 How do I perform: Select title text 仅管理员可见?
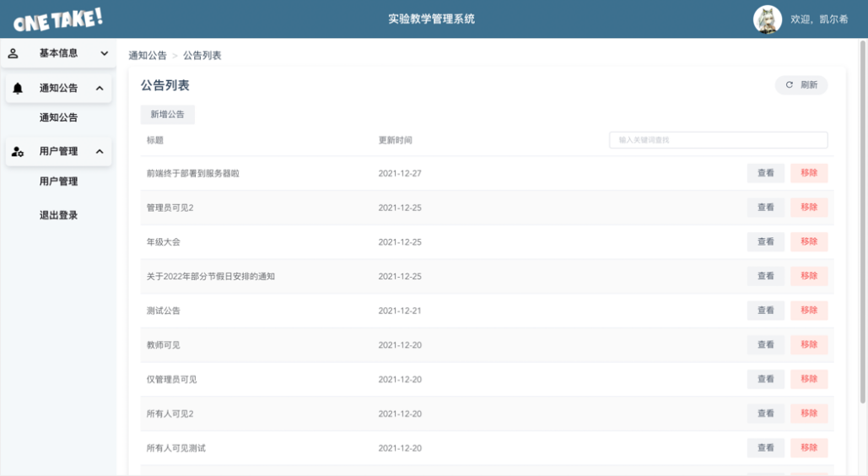pyautogui.click(x=171, y=380)
